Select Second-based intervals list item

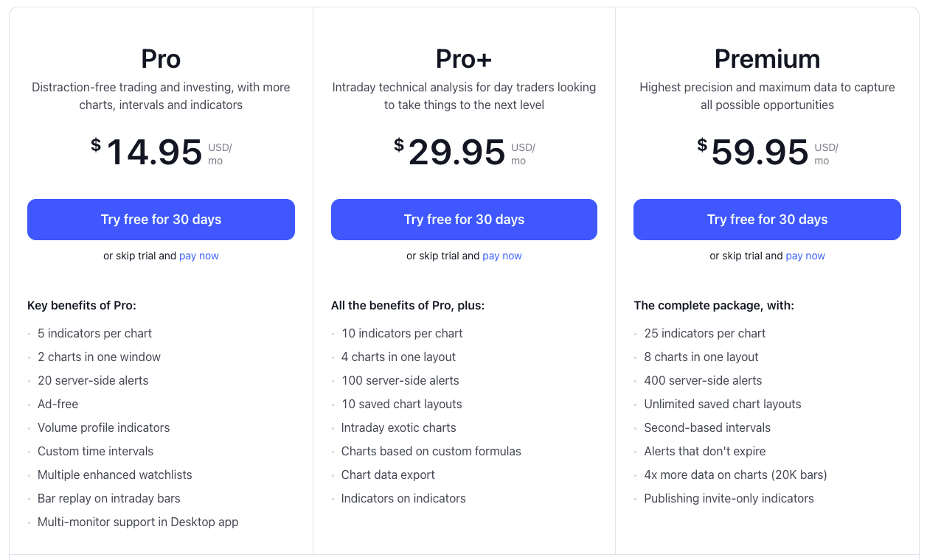(x=707, y=427)
